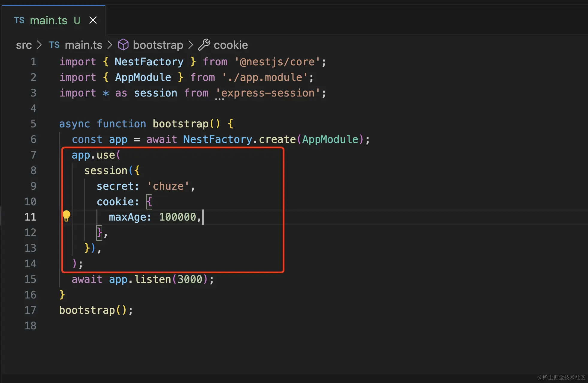Open the cookie breadcrumb item
The image size is (588, 383).
(231, 45)
